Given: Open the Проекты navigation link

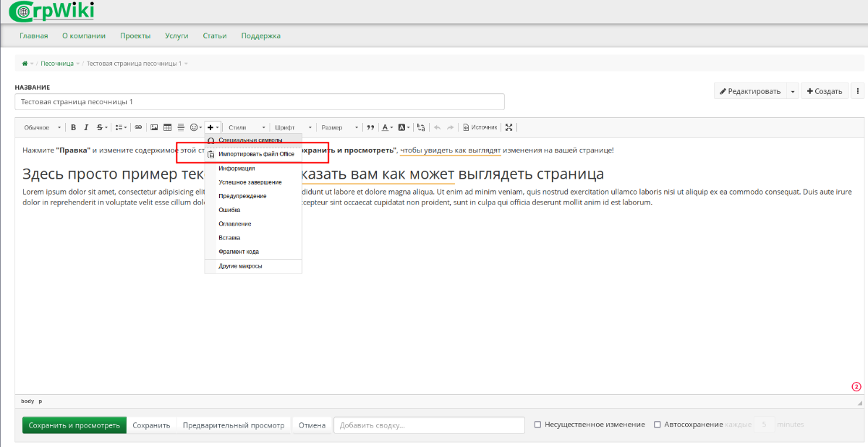Looking at the screenshot, I should click(x=135, y=35).
